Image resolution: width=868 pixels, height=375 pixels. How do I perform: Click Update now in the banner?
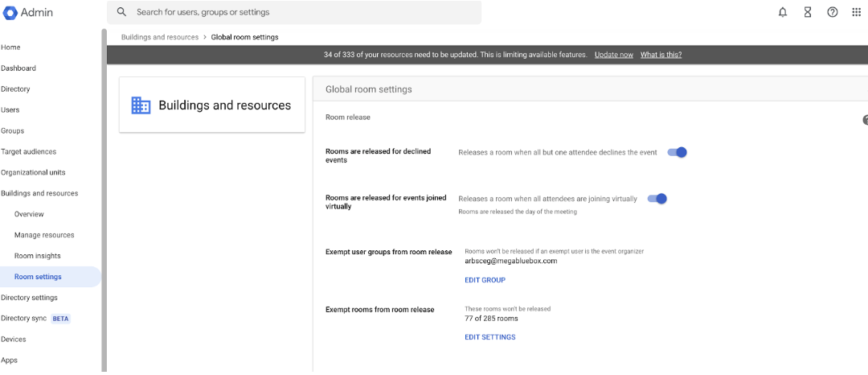click(x=613, y=55)
